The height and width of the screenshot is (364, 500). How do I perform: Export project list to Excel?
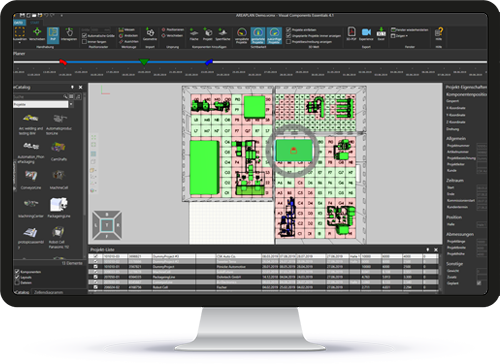click(381, 34)
